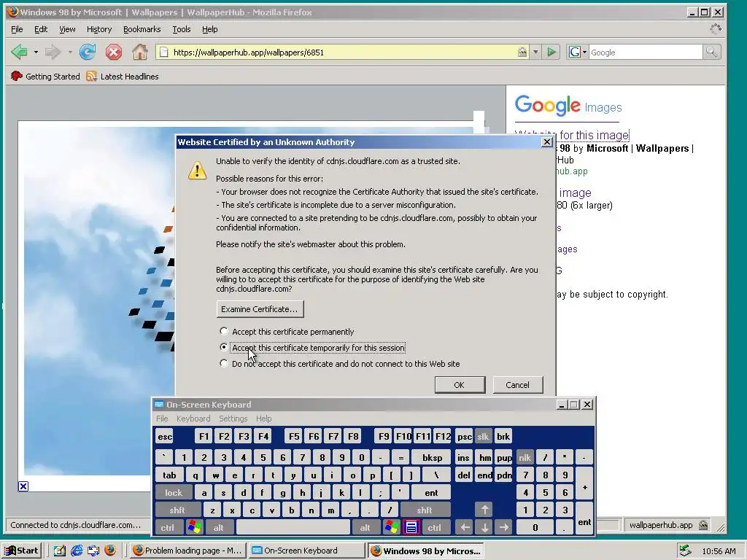
Task: Click the up arrow key on keyboard
Action: tap(484, 510)
